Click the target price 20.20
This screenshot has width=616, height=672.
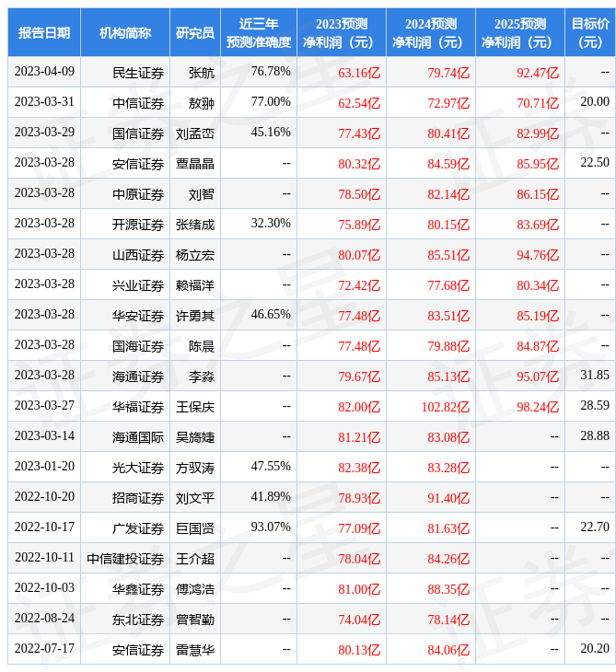tap(595, 649)
